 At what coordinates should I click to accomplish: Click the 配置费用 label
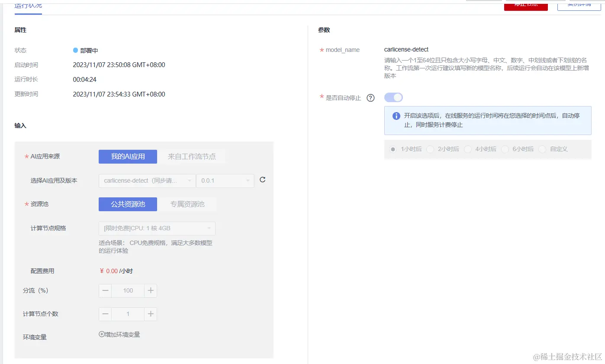coord(42,271)
